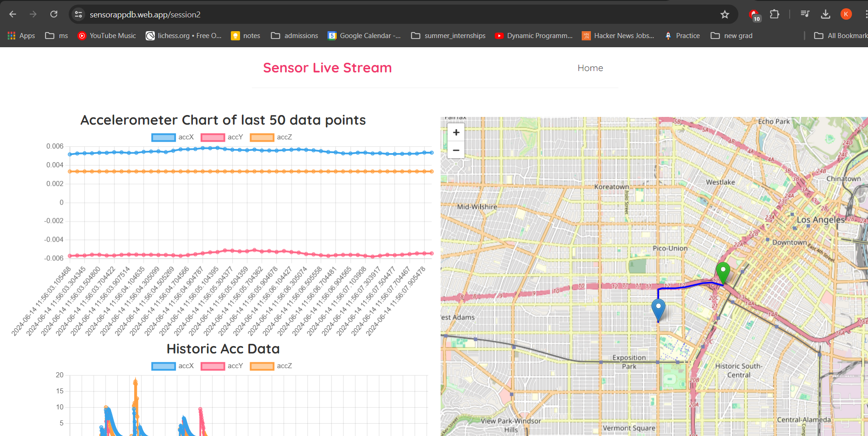Open the summer_internships bookmarks folder
This screenshot has width=868, height=436.
[448, 35]
